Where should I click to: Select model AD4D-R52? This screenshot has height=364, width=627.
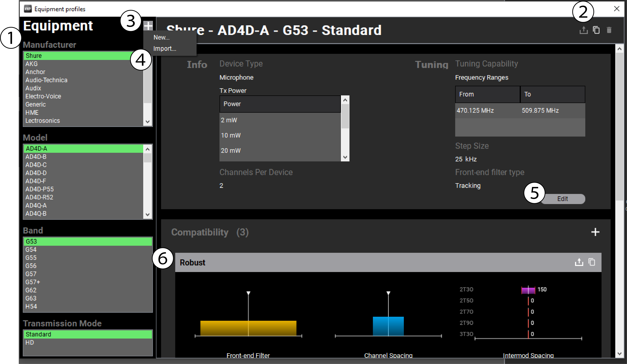(x=83, y=197)
